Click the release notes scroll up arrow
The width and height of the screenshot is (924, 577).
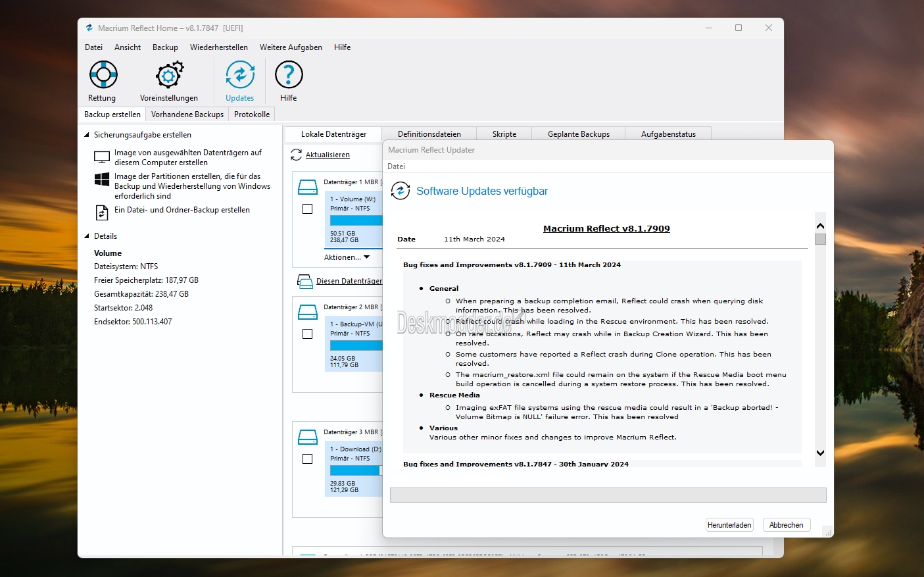820,226
